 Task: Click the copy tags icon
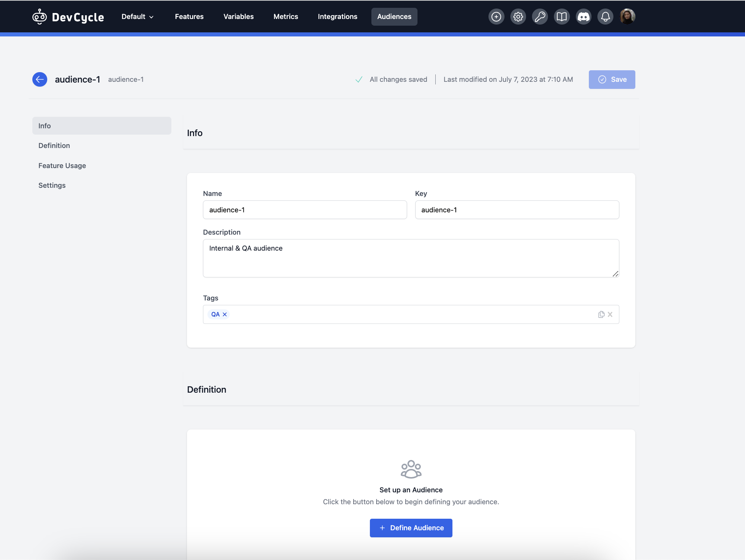(601, 313)
